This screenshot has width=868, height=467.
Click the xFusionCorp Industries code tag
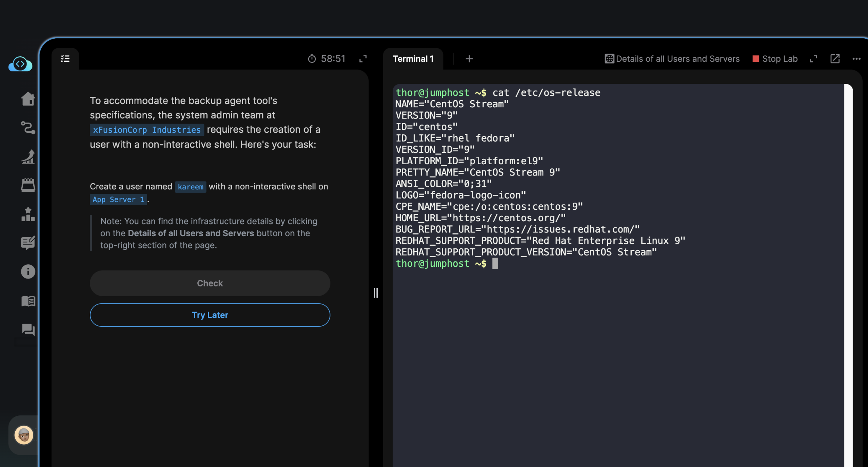(147, 130)
